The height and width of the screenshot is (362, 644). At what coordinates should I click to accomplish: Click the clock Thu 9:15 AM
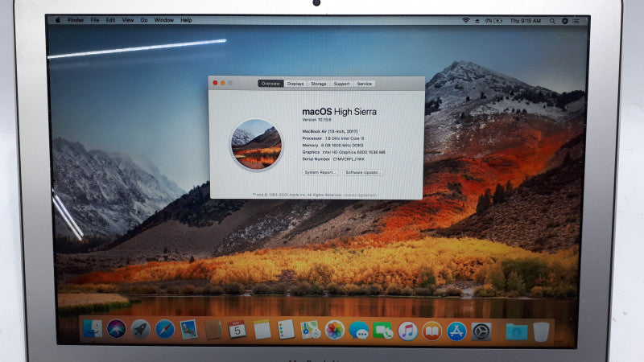(x=526, y=21)
